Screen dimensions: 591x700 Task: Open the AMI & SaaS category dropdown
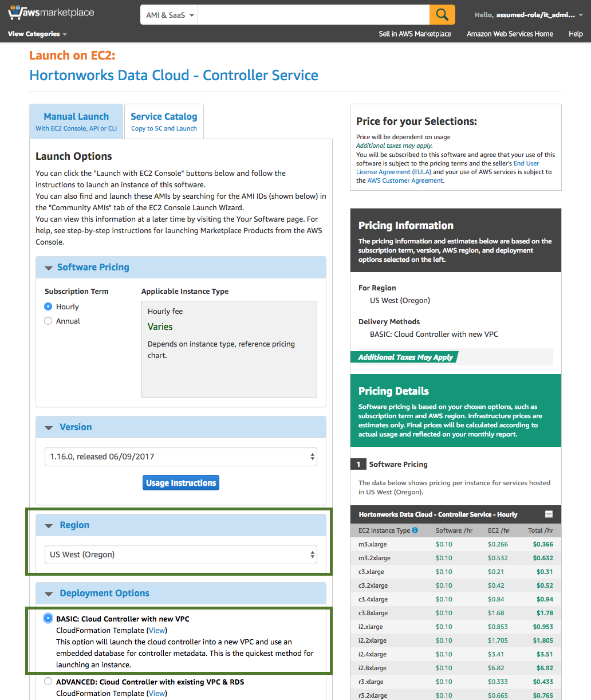[168, 14]
